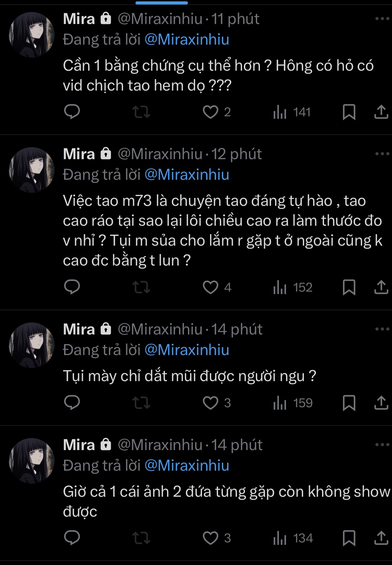Tap the sheet drag handle at top
The height and width of the screenshot is (565, 392).
point(162,3)
